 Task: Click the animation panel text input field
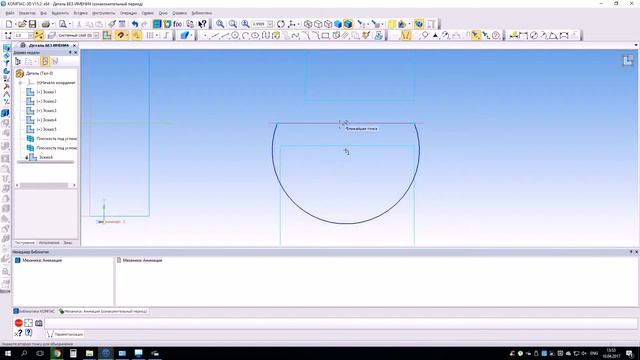click(340, 323)
